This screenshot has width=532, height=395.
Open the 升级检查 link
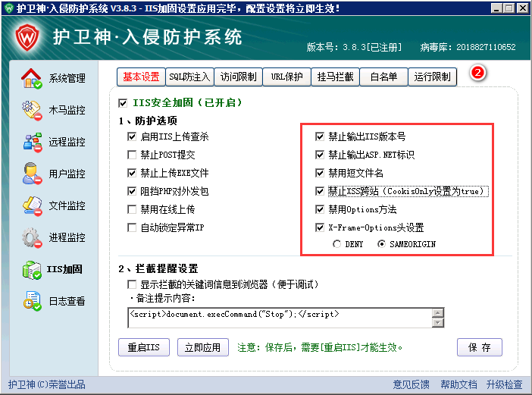point(504,384)
